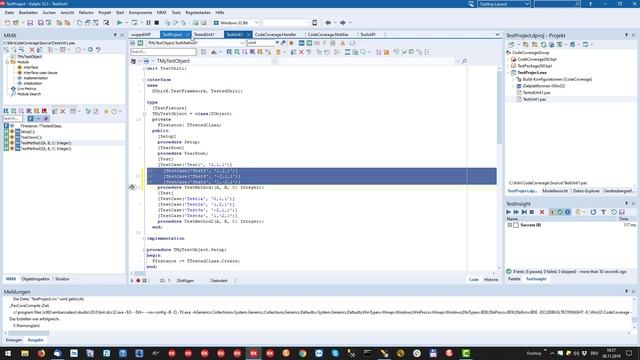The width and height of the screenshot is (640, 360).
Task: Switch to the Objektinspektor tab
Action: [x=36, y=279]
